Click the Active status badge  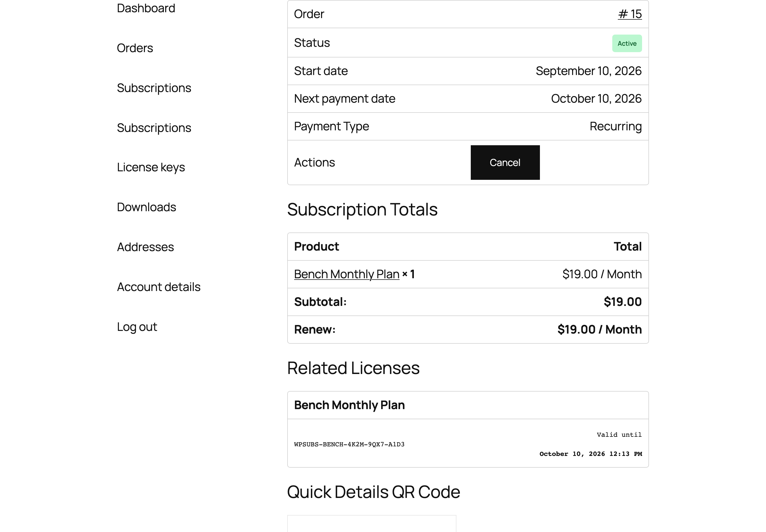point(627,43)
